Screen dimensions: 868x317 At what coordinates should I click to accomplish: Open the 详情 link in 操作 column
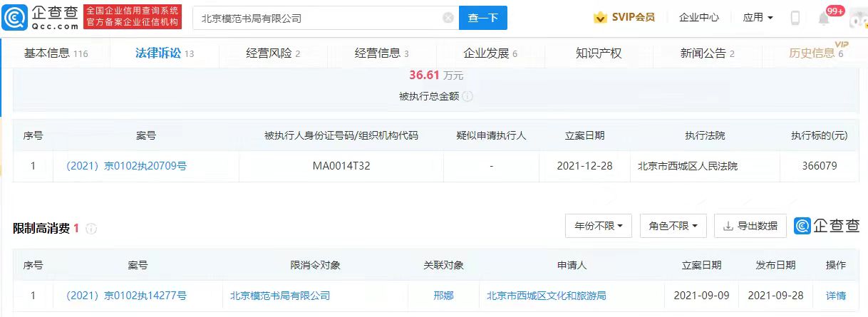pos(836,296)
